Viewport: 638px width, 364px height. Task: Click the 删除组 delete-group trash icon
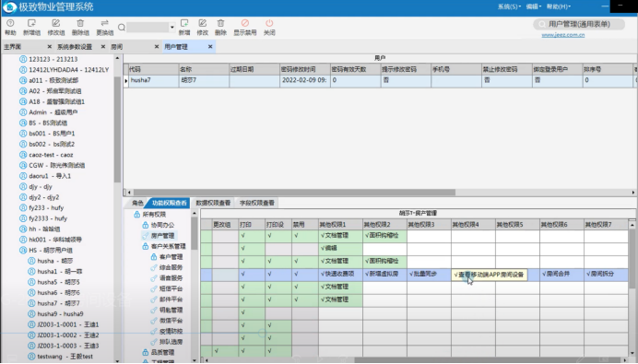point(80,23)
